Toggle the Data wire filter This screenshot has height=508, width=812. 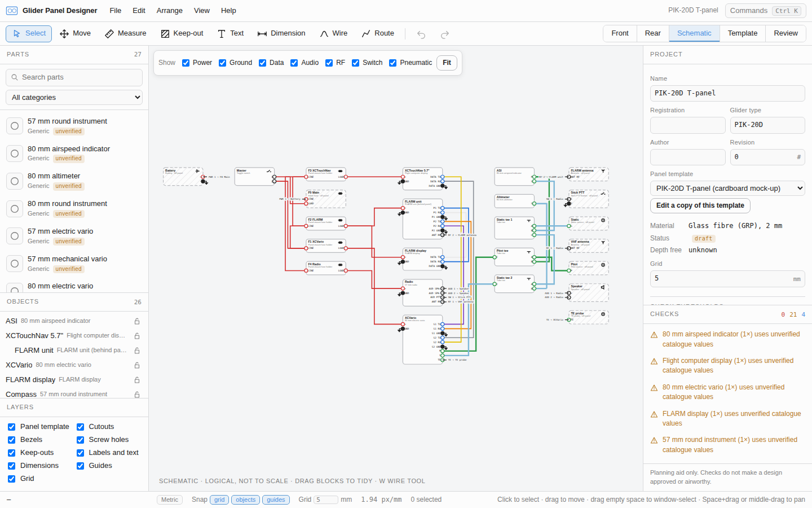[x=262, y=63]
